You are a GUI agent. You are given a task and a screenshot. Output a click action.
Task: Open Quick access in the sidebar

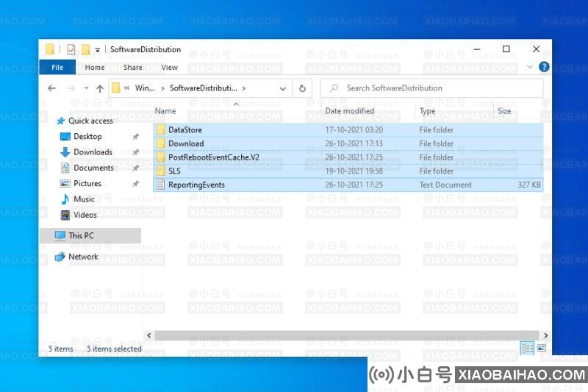90,121
